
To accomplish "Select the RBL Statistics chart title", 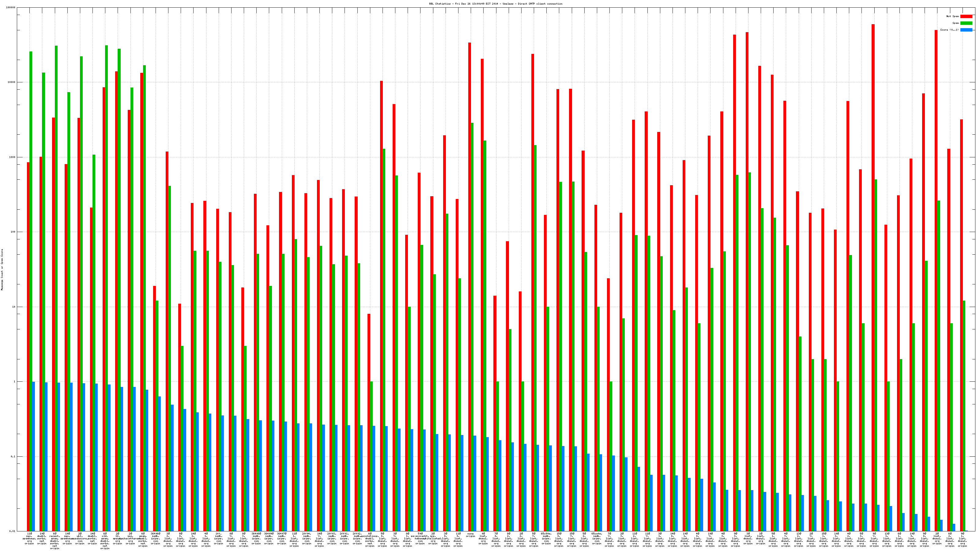I will (495, 4).
